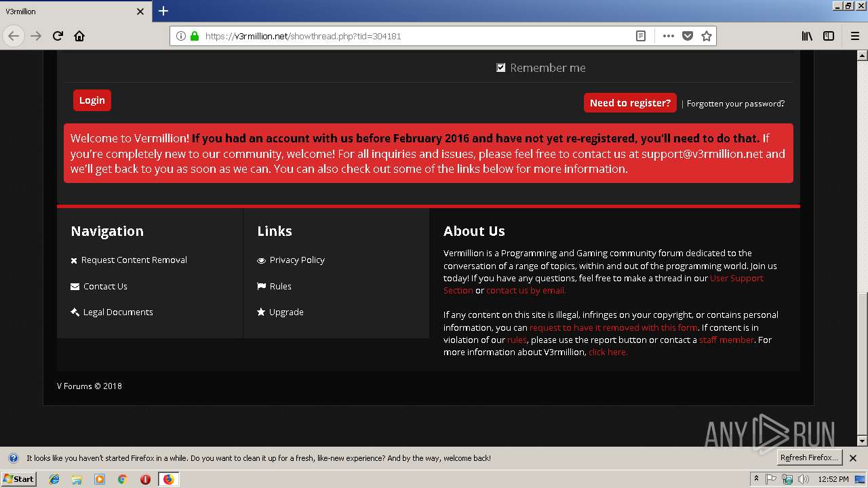Image resolution: width=868 pixels, height=488 pixels.
Task: Open the Contact Us footer link
Action: click(105, 287)
